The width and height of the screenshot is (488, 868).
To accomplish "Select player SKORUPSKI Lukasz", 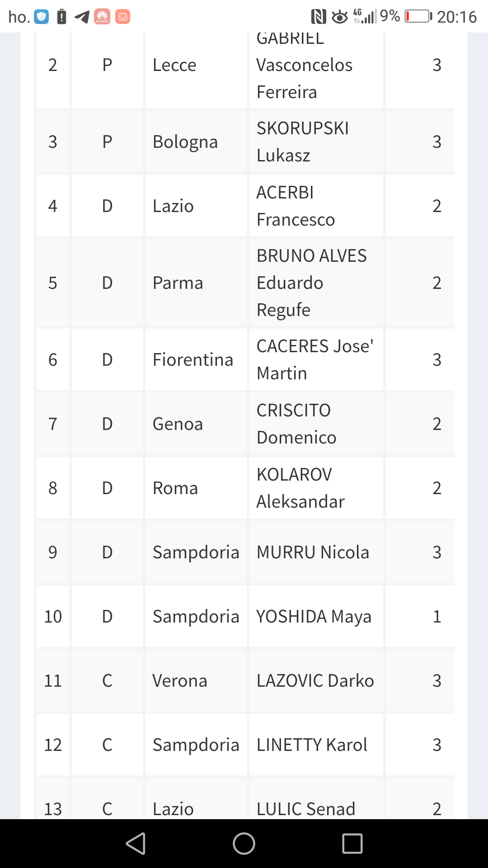I will pyautogui.click(x=303, y=142).
